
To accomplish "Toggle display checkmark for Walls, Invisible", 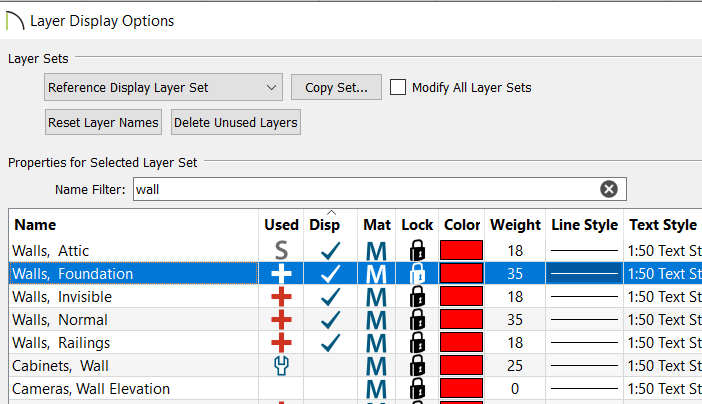I will coord(330,297).
